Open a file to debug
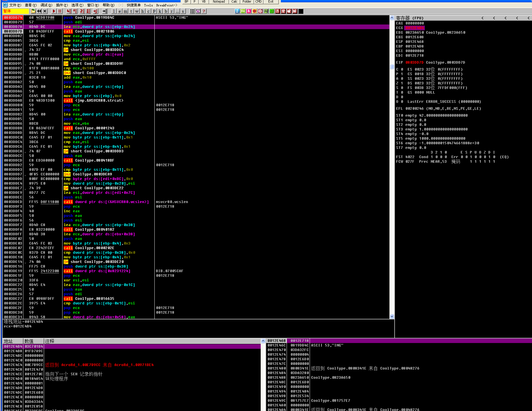This screenshot has height=411, width=532. [x=33, y=11]
